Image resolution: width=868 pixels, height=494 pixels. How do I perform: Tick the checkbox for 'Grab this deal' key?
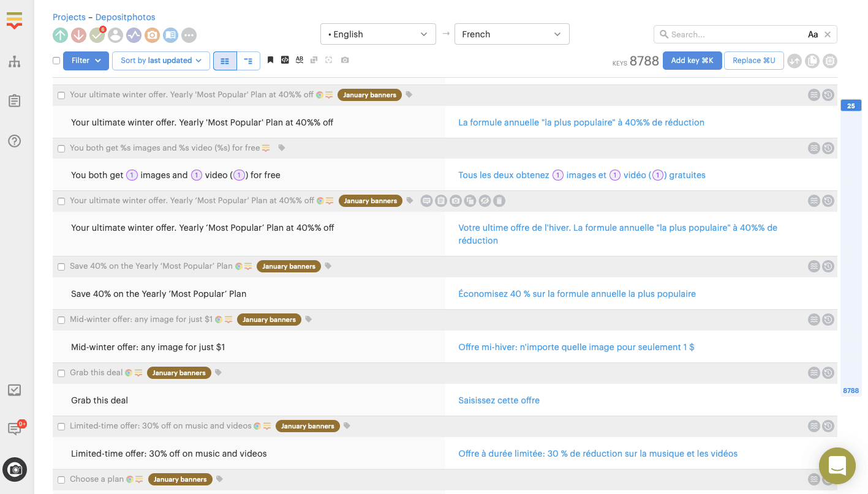[61, 373]
